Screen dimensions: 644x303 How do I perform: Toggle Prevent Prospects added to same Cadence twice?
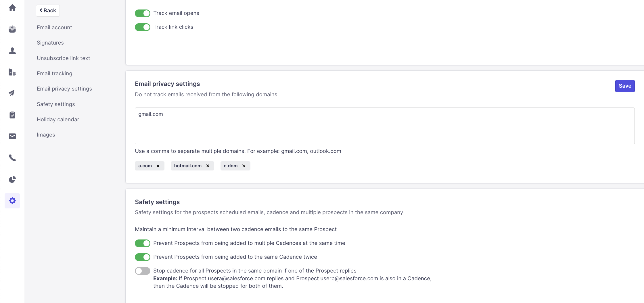143,257
